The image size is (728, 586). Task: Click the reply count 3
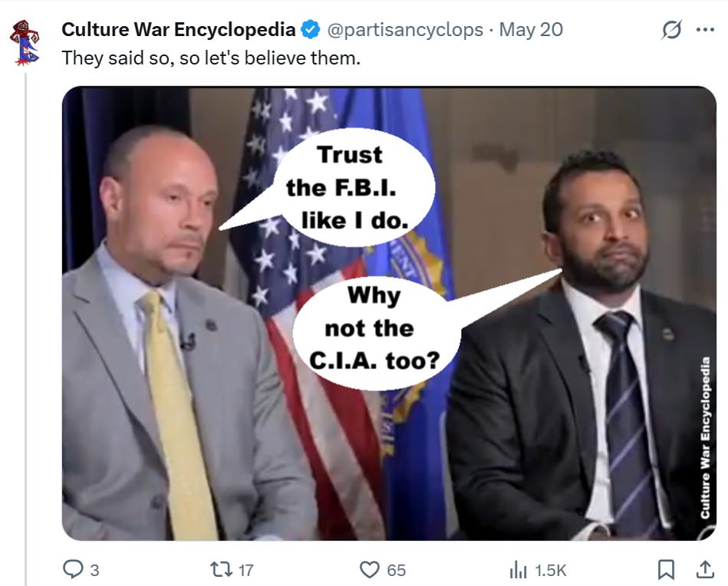point(94,570)
